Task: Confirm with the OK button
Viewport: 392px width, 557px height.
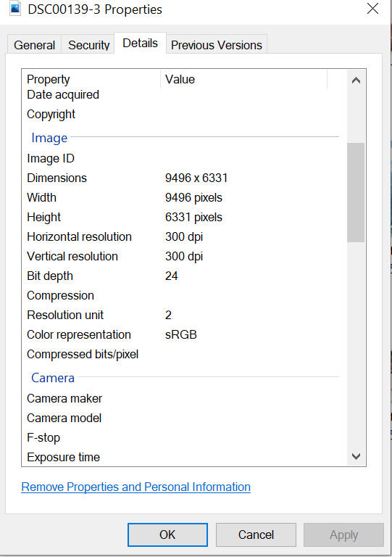Action: tap(167, 535)
